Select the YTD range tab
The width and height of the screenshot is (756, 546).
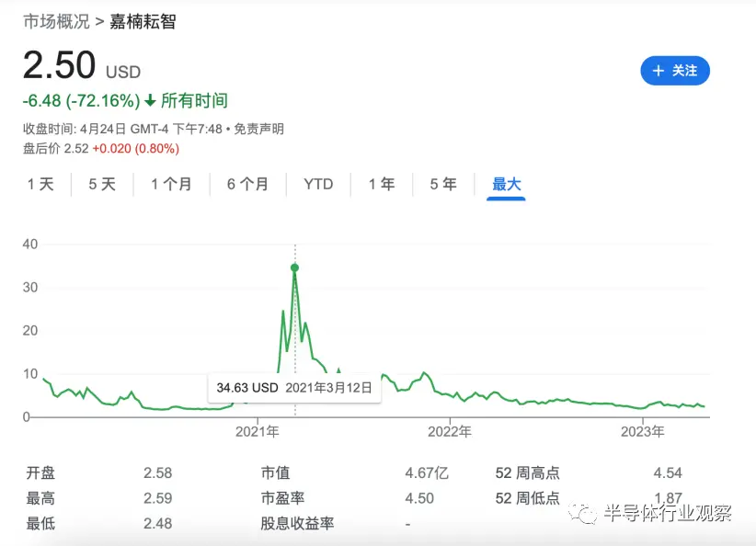point(318,185)
